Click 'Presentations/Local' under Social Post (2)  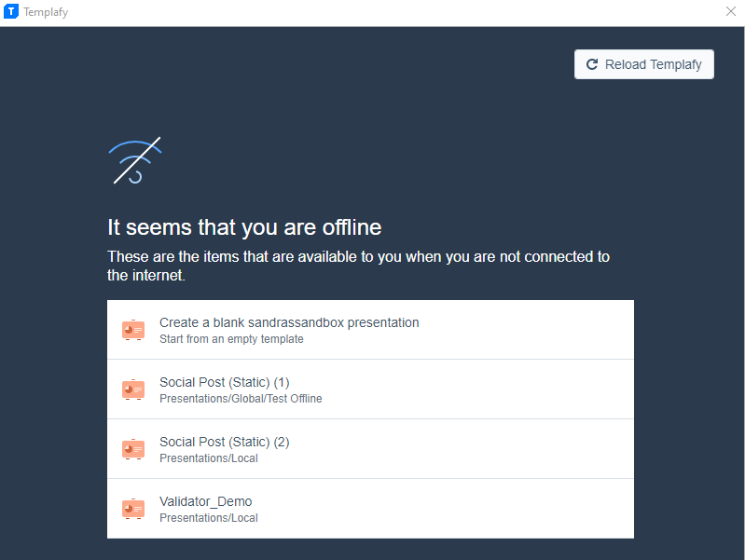[x=209, y=458]
